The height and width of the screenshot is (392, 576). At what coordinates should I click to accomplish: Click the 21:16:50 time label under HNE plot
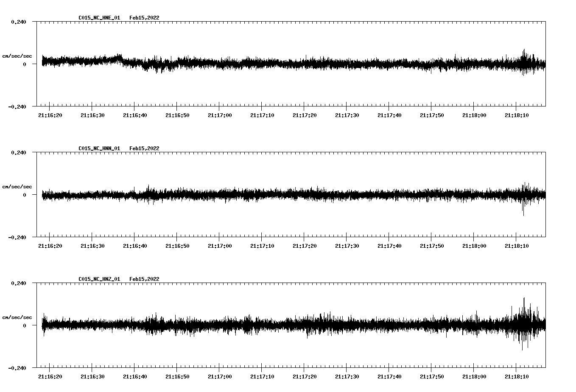pos(177,115)
